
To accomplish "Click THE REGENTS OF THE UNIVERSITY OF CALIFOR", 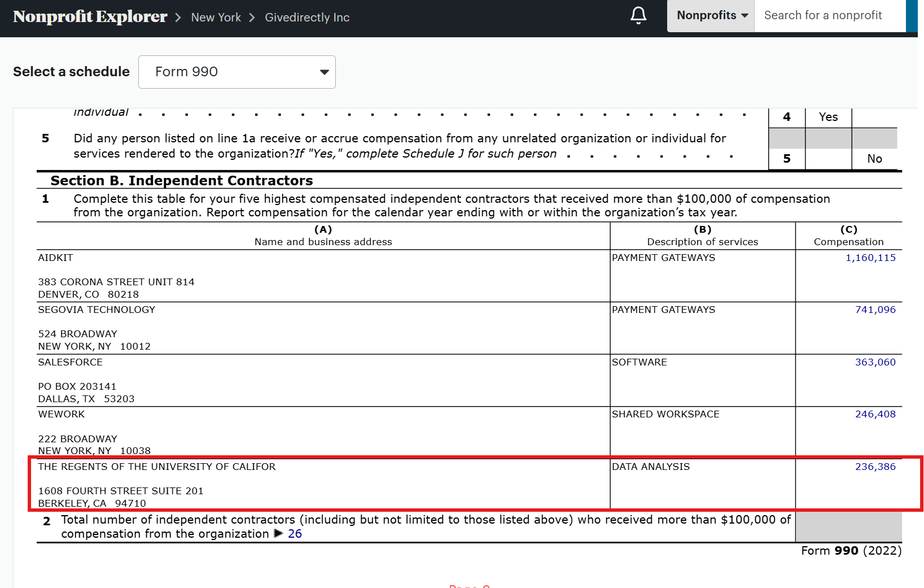I will coord(157,467).
